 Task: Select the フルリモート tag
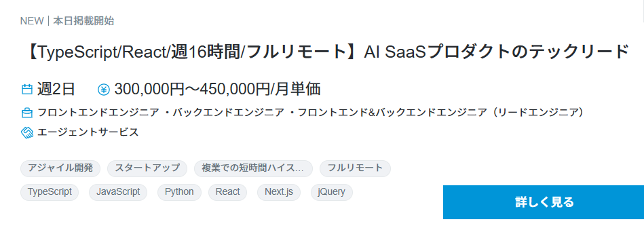point(355,168)
